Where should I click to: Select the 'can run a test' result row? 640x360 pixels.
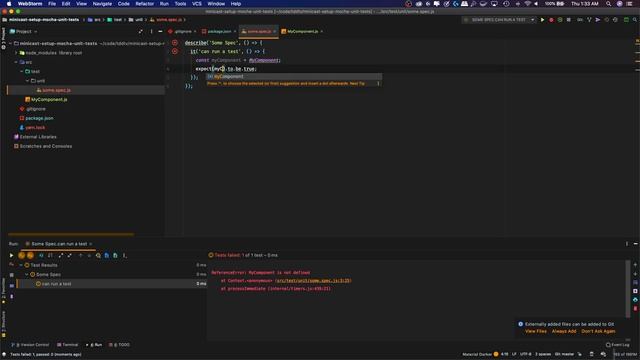(111, 284)
